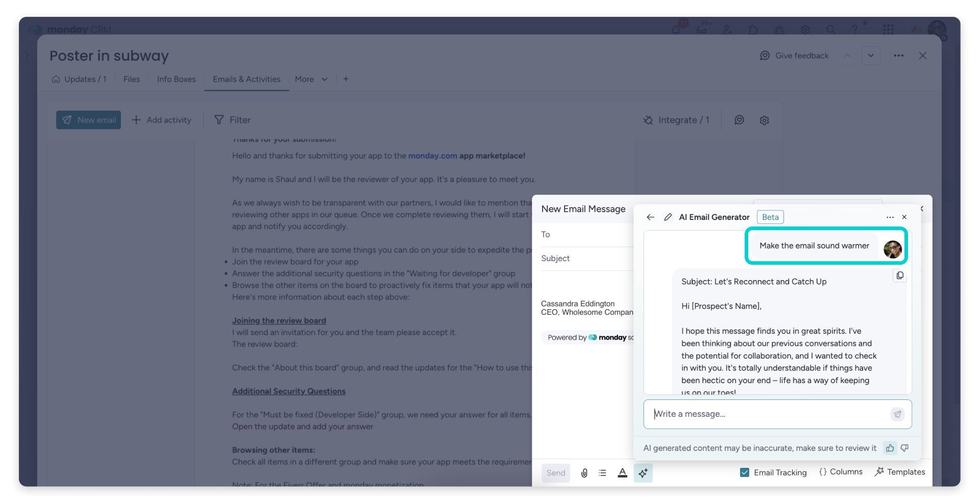
Task: Click the AI Email Generator pencil icon
Action: tap(668, 217)
